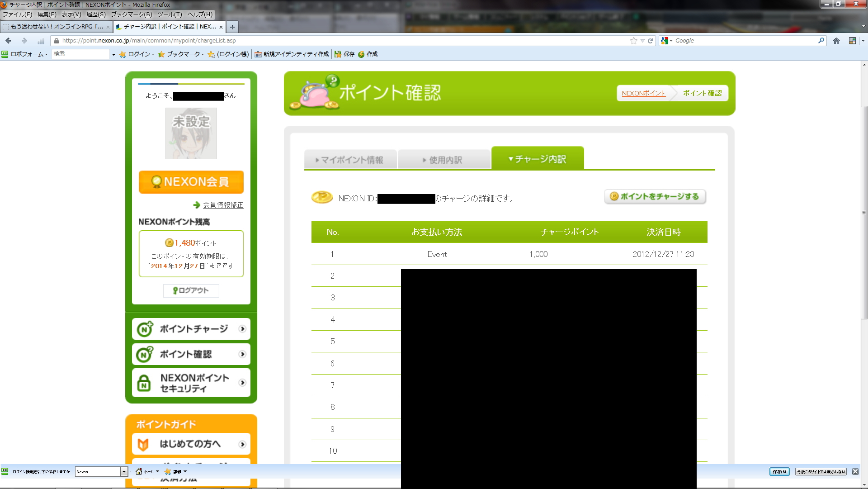Click the padlock icon in the address bar

(57, 41)
